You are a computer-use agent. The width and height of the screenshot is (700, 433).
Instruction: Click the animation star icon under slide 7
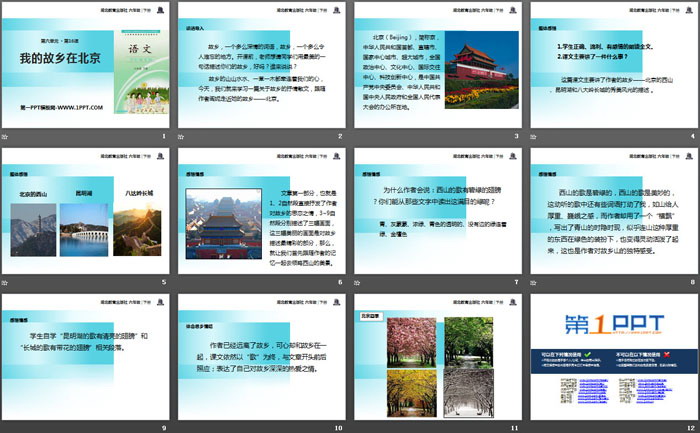pos(357,282)
